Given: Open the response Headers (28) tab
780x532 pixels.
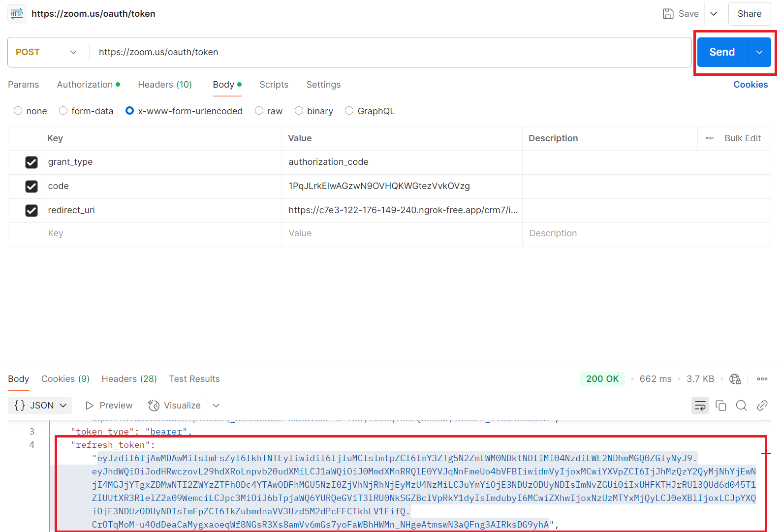Looking at the screenshot, I should coord(129,379).
